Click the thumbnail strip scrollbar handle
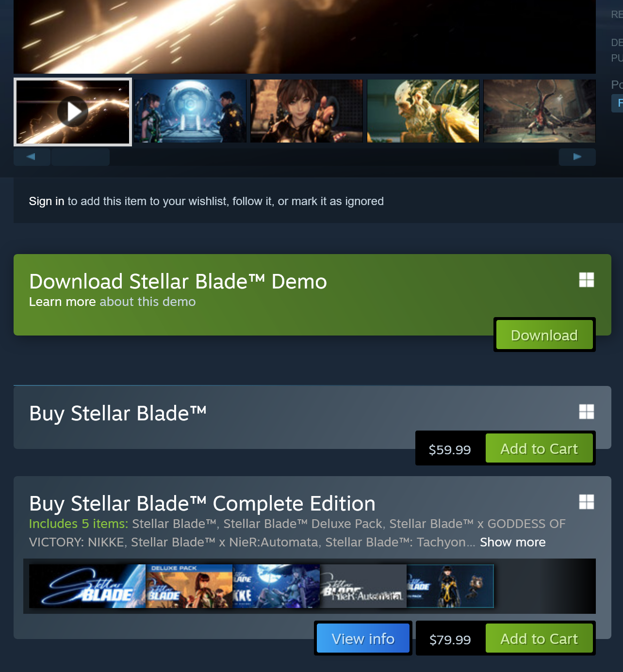 [x=81, y=157]
